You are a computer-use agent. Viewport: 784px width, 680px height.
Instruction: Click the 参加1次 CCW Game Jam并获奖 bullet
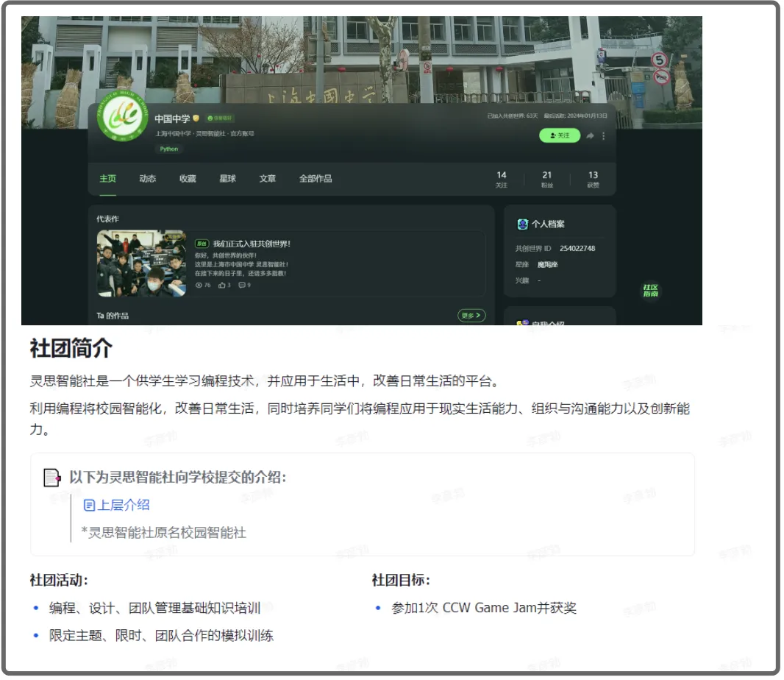click(x=484, y=609)
